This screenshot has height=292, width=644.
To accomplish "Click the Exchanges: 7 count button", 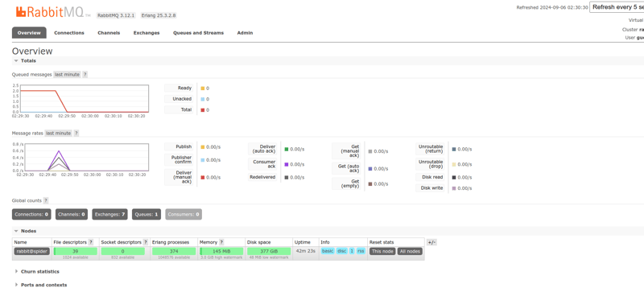I will [109, 215].
